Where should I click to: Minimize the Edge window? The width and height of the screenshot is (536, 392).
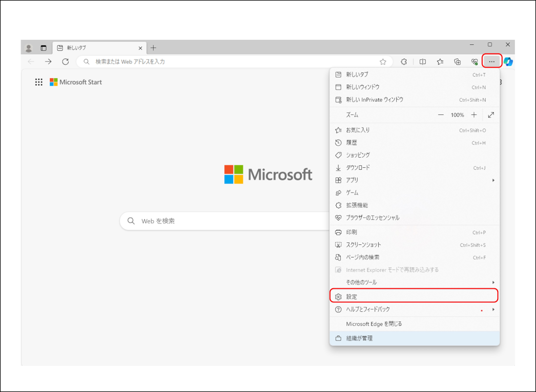[472, 45]
